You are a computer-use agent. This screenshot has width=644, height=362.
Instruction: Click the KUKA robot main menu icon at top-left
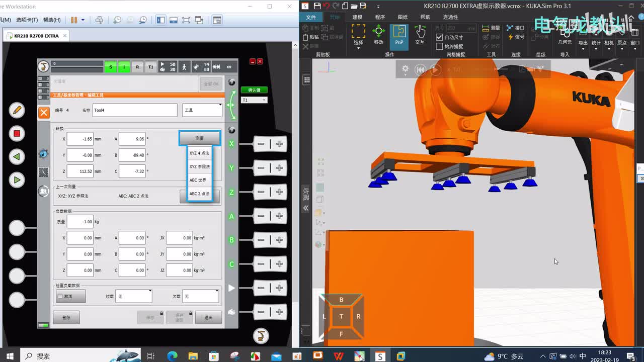pyautogui.click(x=44, y=66)
